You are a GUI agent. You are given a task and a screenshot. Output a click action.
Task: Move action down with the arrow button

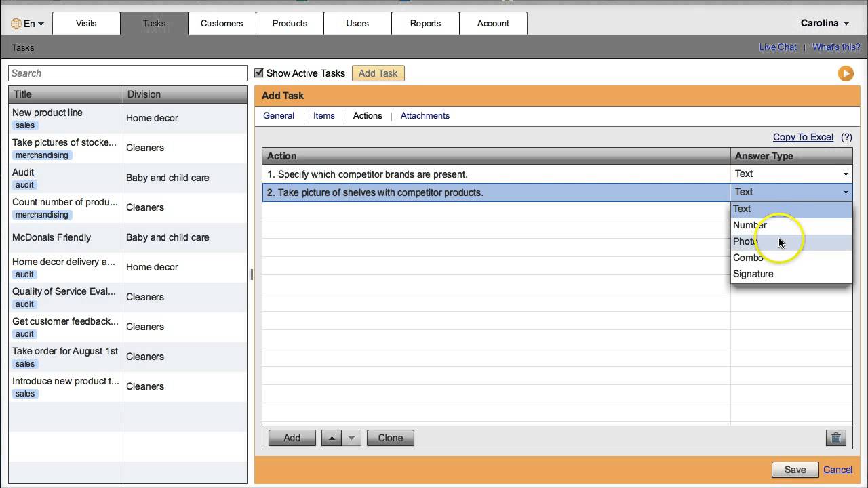[351, 438]
